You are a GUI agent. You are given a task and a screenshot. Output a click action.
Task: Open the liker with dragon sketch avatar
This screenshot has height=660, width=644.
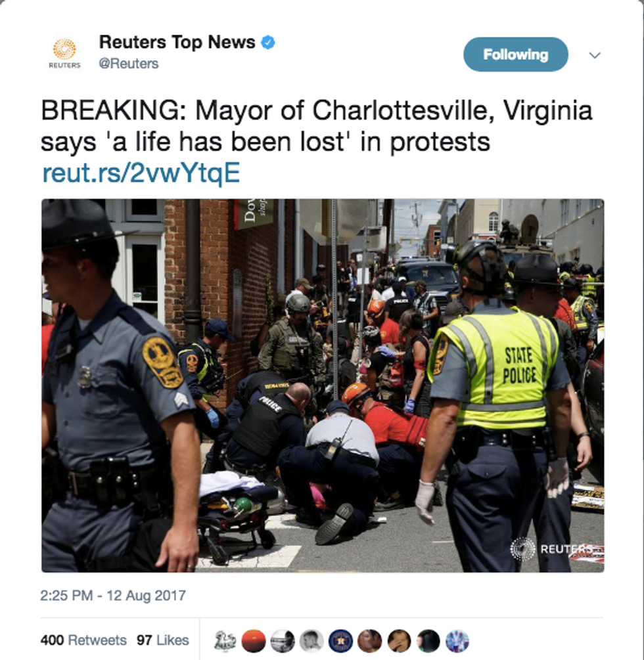(225, 641)
